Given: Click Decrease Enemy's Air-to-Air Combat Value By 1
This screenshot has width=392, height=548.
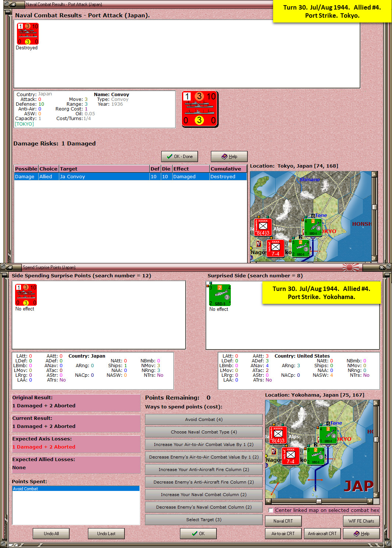Looking at the screenshot, I should pos(204,457).
